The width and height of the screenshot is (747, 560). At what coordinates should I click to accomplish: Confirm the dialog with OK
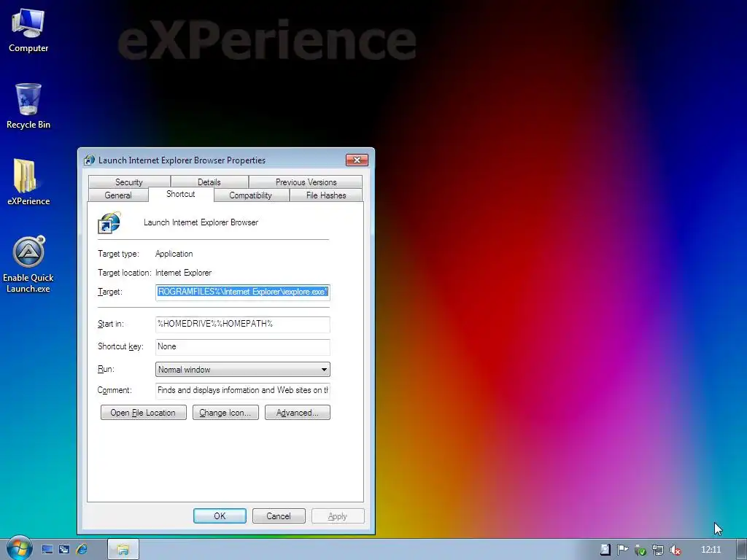tap(220, 516)
